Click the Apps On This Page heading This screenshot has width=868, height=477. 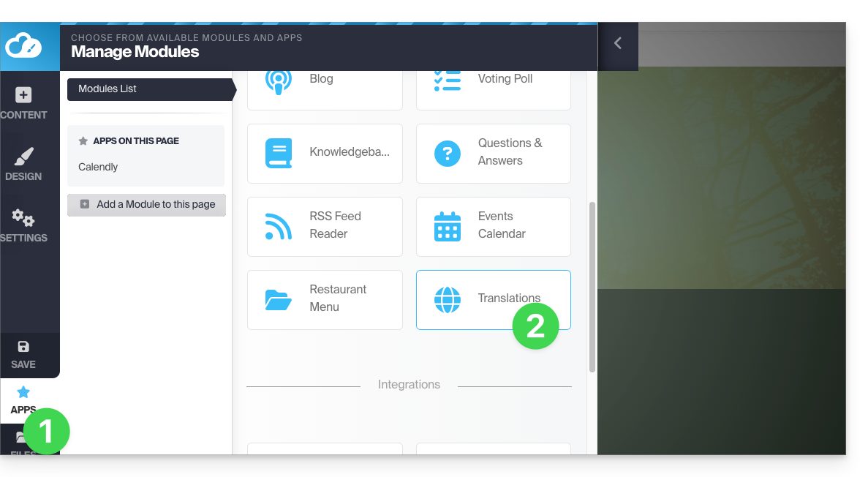click(x=135, y=140)
